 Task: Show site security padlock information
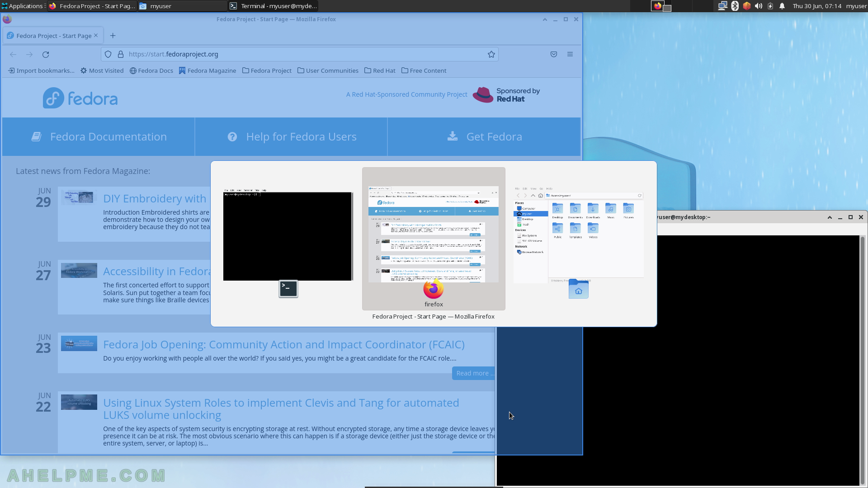[x=121, y=54]
